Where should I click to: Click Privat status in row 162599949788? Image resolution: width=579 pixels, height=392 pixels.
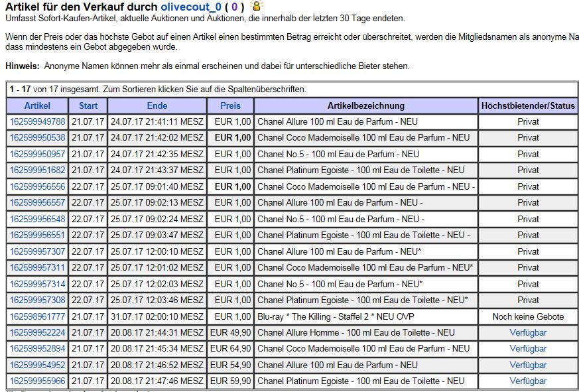[528, 121]
